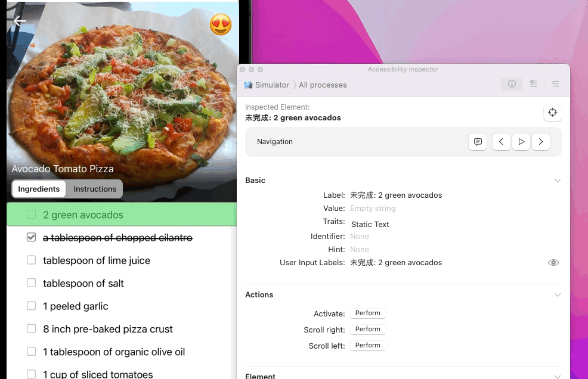Start auto-navigation play button

pos(521,142)
